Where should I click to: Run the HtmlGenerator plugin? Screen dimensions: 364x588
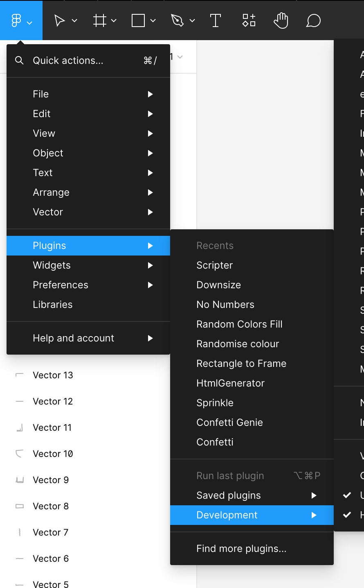tap(252, 383)
